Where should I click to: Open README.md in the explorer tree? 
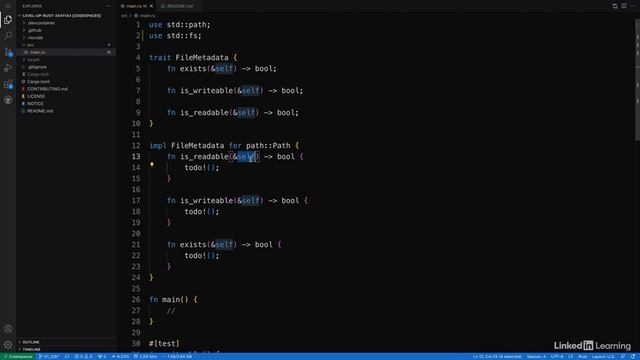[40, 111]
